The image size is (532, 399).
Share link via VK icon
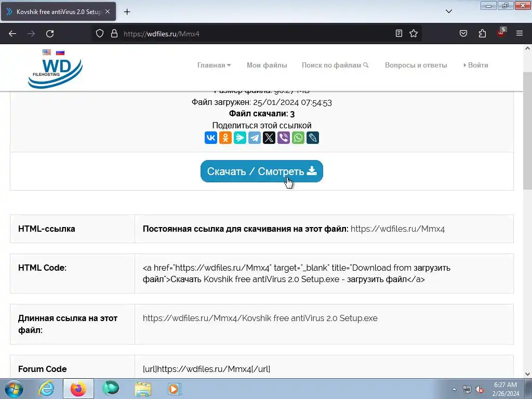[x=211, y=138]
